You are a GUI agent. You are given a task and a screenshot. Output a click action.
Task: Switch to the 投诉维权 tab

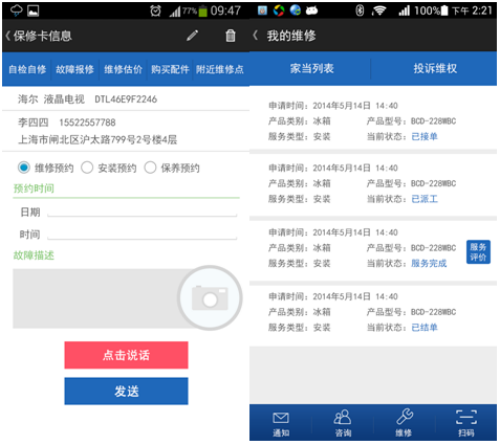point(435,68)
